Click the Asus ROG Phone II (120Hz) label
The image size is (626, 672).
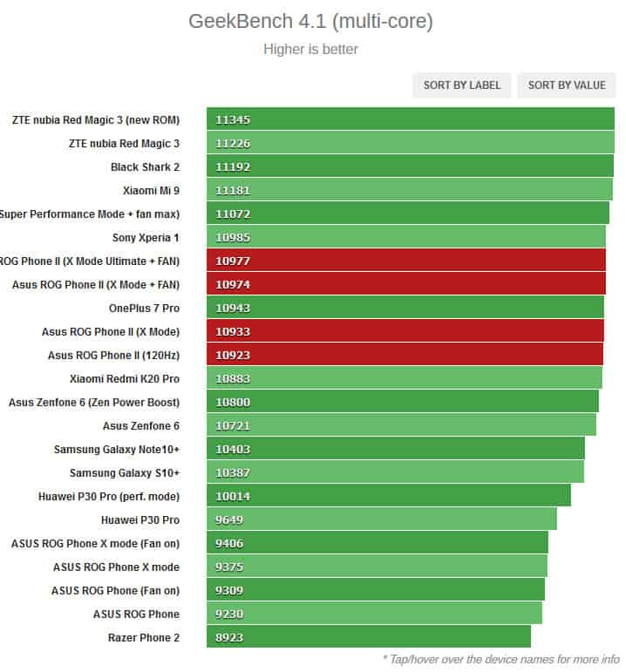click(x=113, y=356)
